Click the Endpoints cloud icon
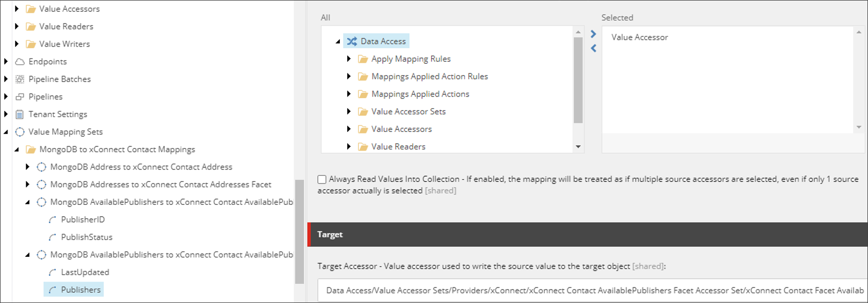The image size is (868, 303). click(x=20, y=62)
